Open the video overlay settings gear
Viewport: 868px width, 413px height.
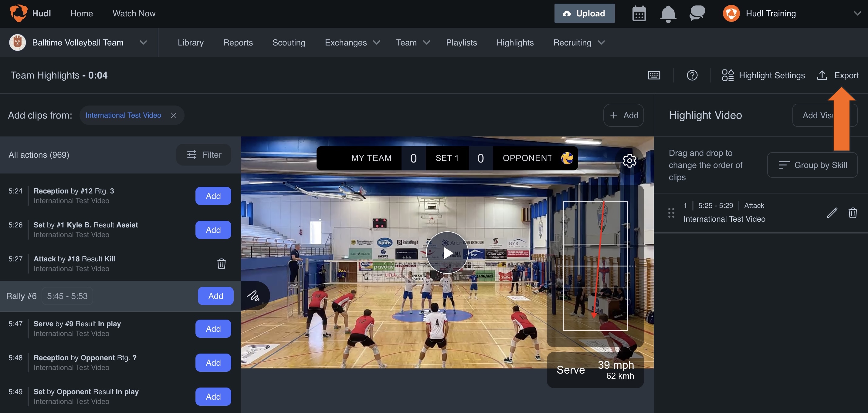(629, 160)
